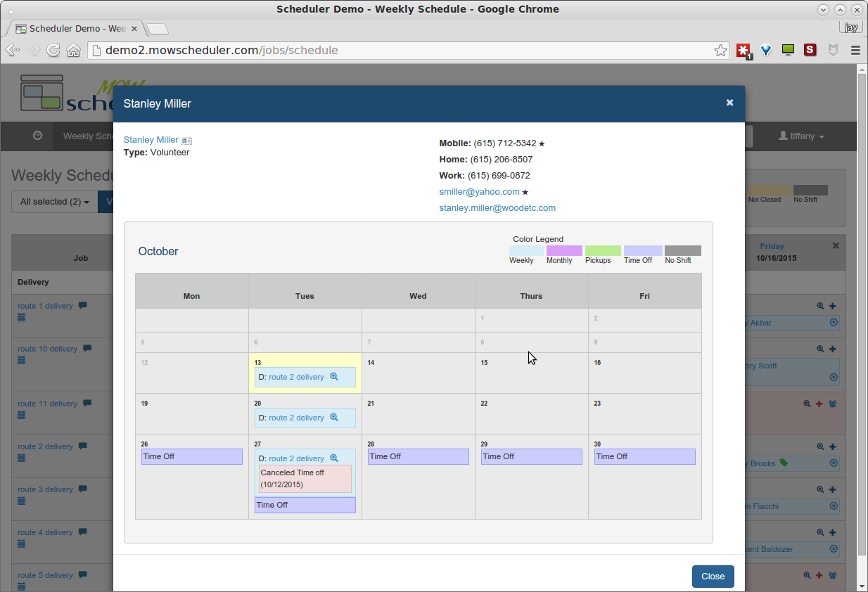The image size is (868, 592).
Task: Click comment icon next to route 10 delivery
Action: [x=87, y=349]
